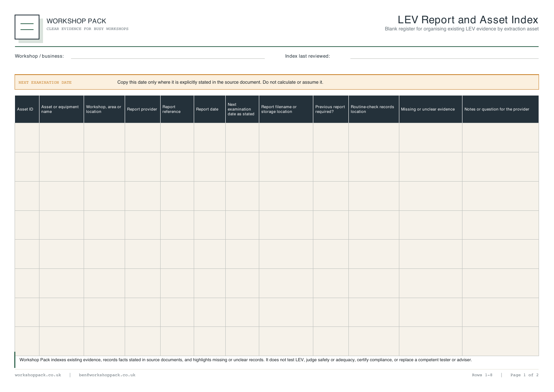Click the NEXT EXAMINATION DATE label
The image size is (554, 392).
click(45, 83)
